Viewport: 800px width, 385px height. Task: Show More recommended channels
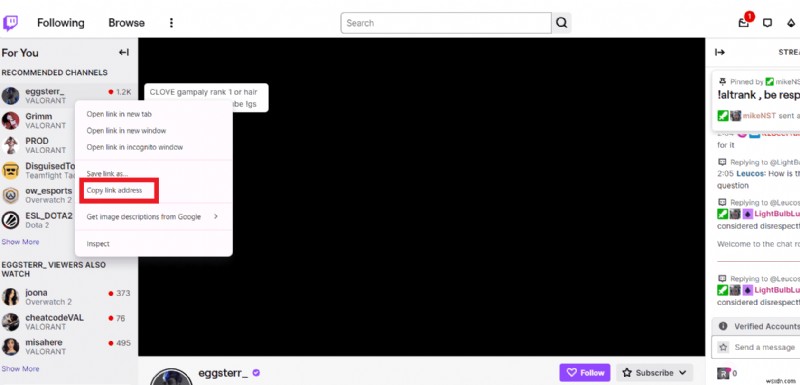20,242
